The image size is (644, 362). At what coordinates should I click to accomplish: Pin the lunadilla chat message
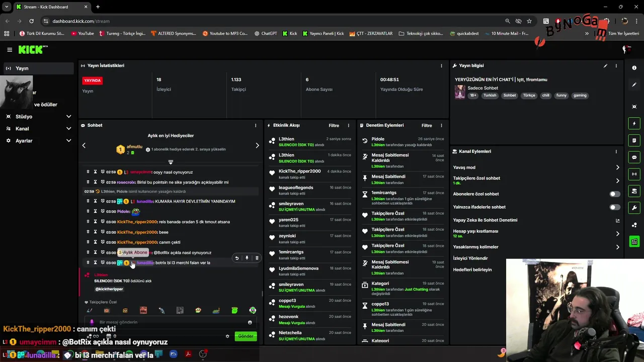(x=247, y=258)
